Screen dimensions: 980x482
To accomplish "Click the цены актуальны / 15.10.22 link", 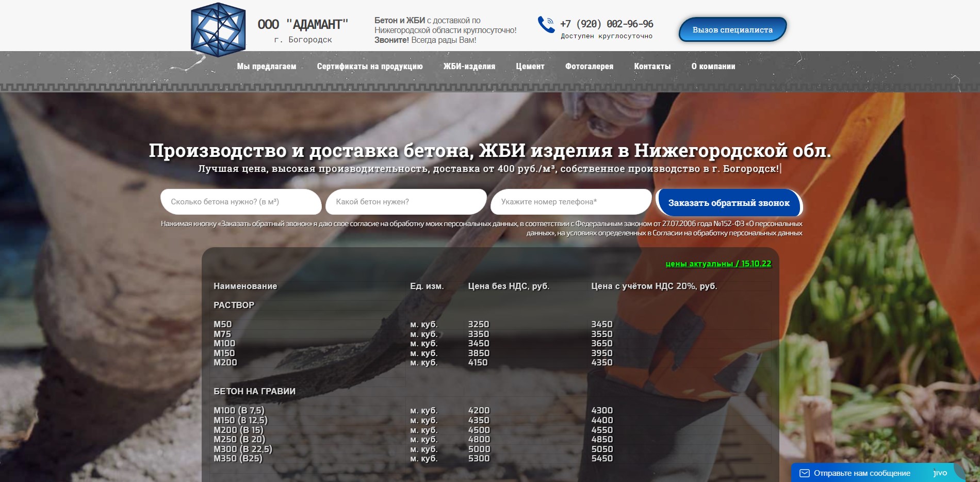I will [719, 264].
